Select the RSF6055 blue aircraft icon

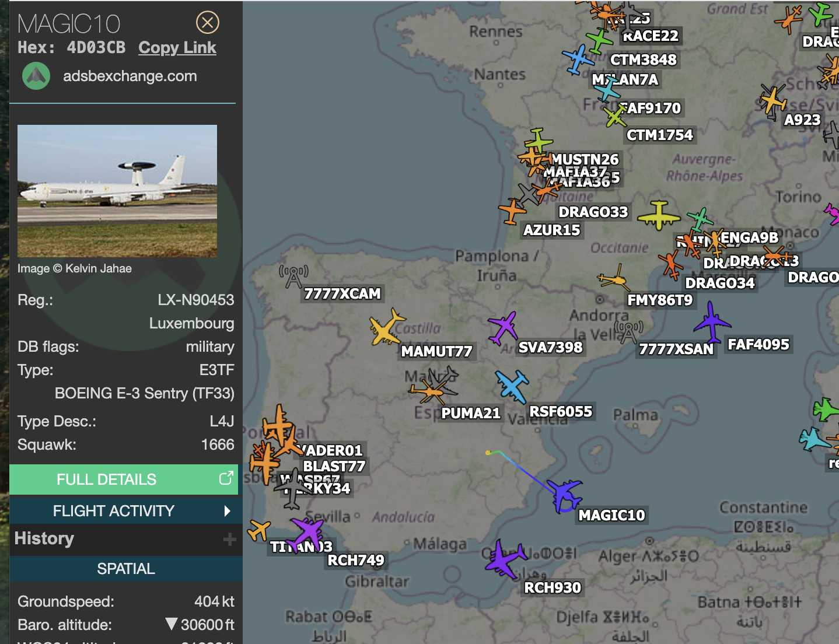pyautogui.click(x=512, y=386)
